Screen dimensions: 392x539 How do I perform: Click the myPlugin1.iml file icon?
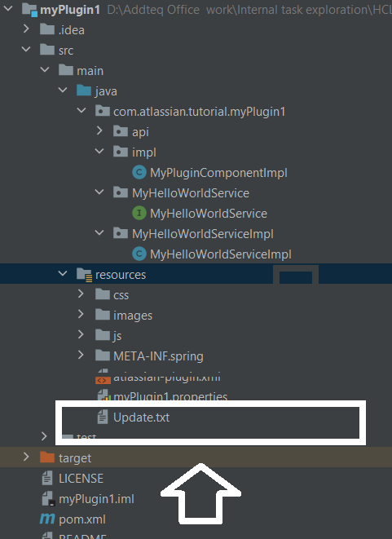click(x=48, y=498)
